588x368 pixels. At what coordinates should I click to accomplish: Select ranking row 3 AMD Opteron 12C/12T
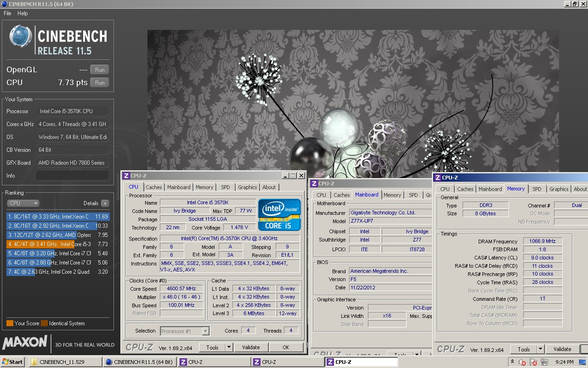click(x=58, y=235)
